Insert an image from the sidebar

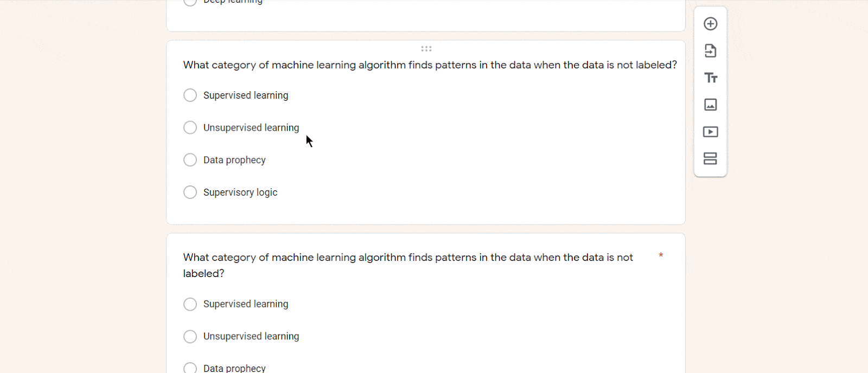point(710,105)
